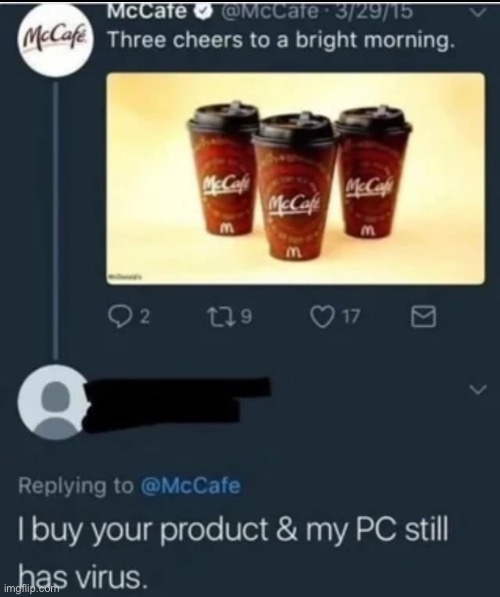Click the imgflip.com watermark
The image size is (500, 597).
[32, 588]
